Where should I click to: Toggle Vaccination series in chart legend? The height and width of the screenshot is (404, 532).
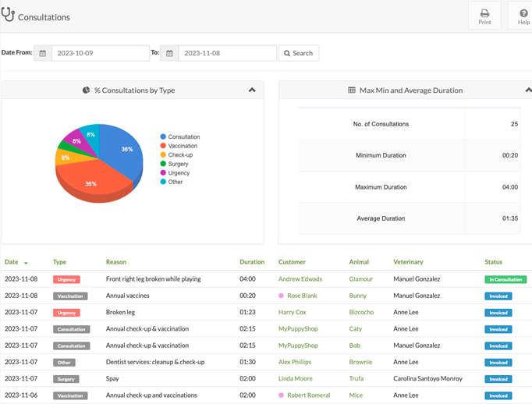tap(179, 146)
